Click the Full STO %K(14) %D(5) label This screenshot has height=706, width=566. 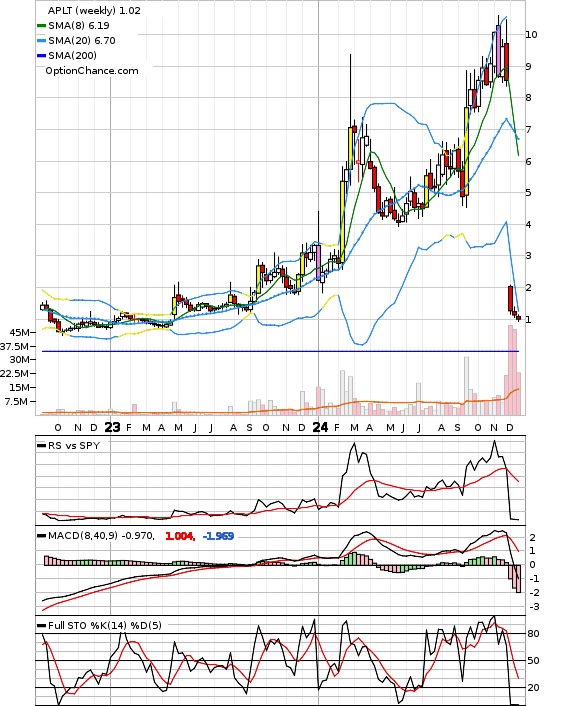pyautogui.click(x=105, y=625)
